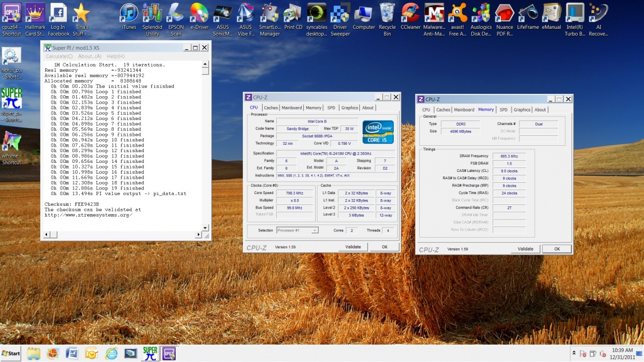Screen dimensions: 644x362
Task: Open the Help(H) menu in Super PI
Action: click(115, 57)
